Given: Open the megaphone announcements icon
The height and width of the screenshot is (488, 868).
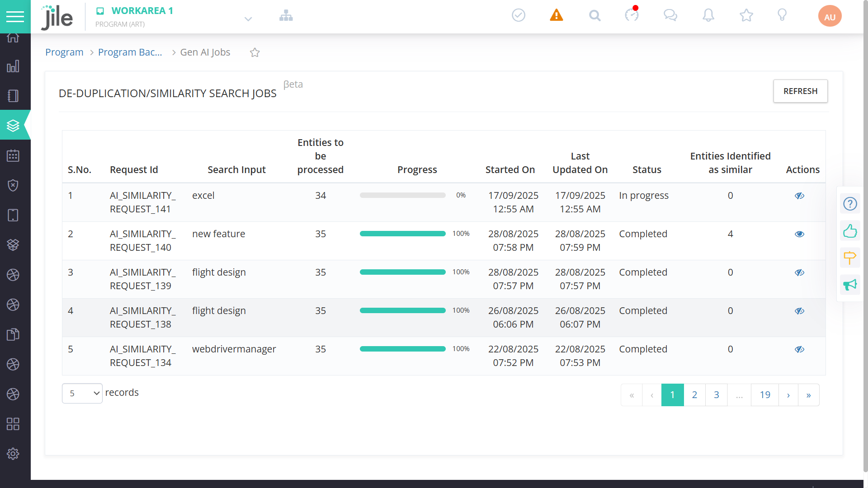Looking at the screenshot, I should 850,285.
